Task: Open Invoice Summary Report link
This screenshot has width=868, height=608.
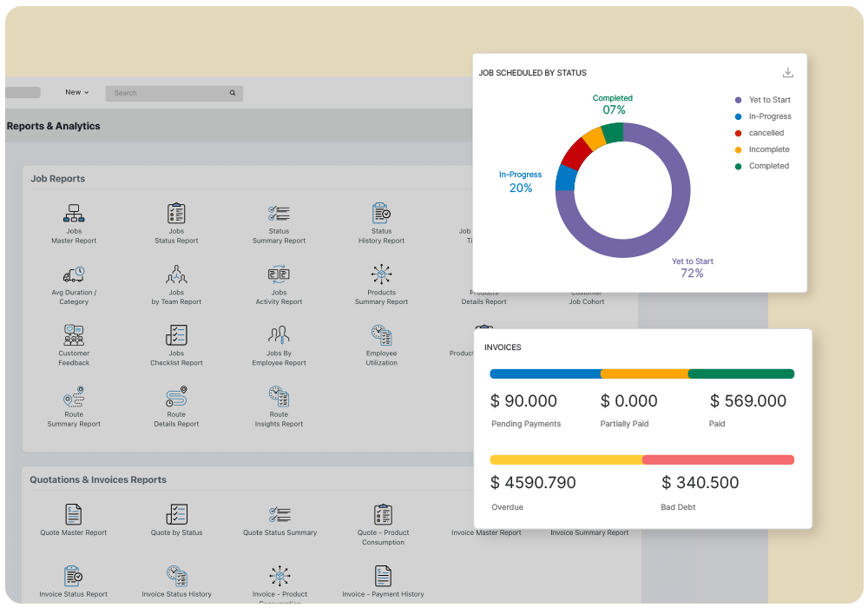Action: coord(589,532)
